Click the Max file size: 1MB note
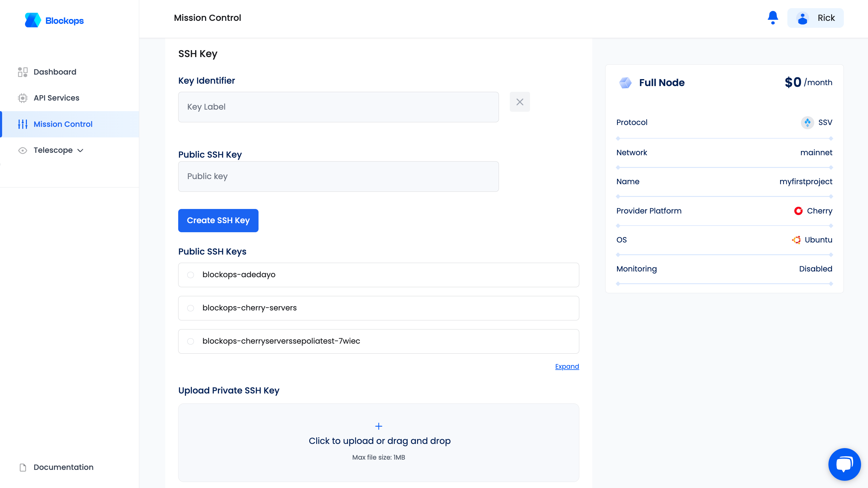 (378, 457)
